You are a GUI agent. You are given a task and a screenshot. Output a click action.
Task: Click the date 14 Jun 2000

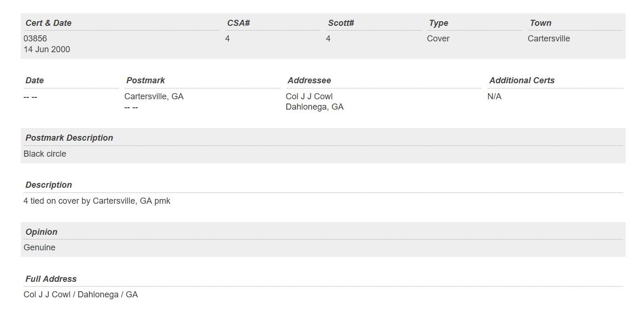(x=47, y=49)
